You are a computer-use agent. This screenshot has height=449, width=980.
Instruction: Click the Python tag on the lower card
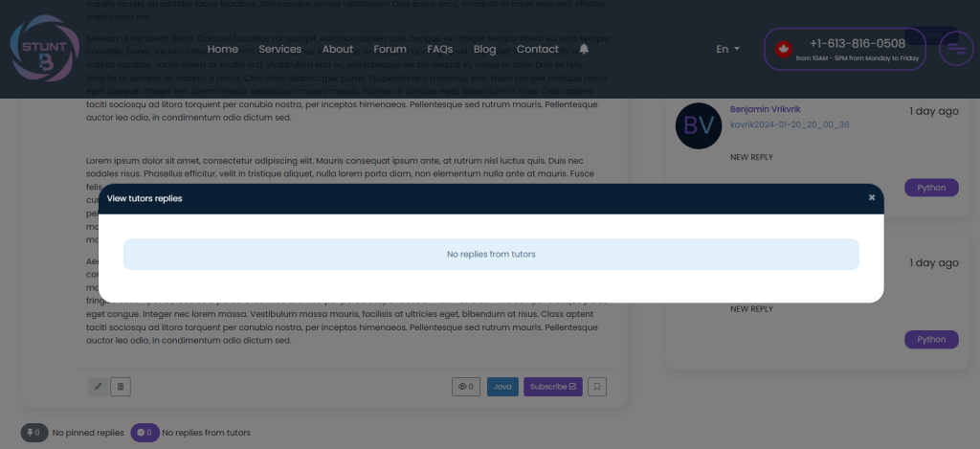pos(931,340)
